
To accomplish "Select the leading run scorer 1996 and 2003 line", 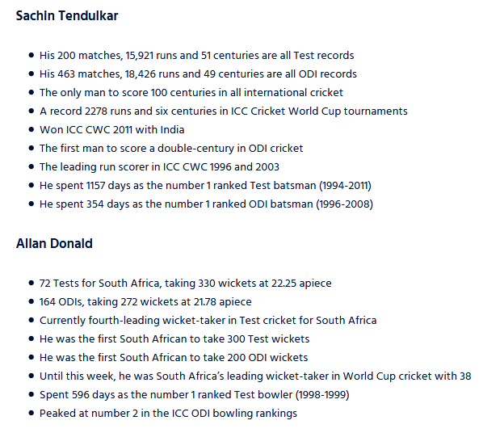I will click(x=159, y=167).
